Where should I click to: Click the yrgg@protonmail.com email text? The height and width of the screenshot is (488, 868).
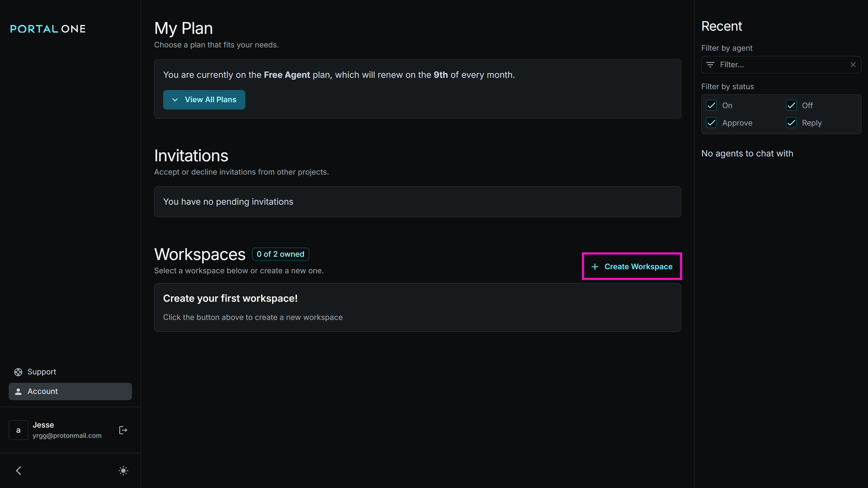[67, 436]
